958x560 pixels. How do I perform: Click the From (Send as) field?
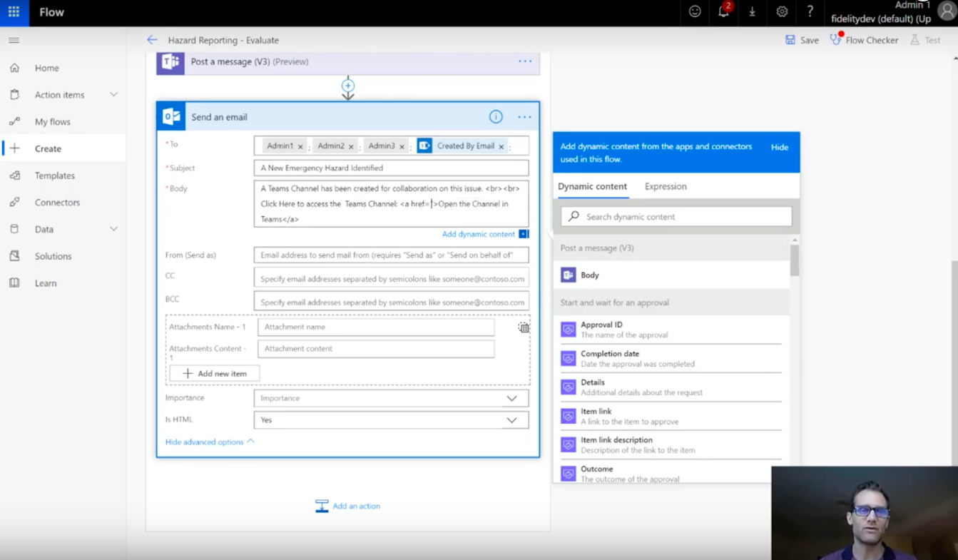pyautogui.click(x=392, y=255)
